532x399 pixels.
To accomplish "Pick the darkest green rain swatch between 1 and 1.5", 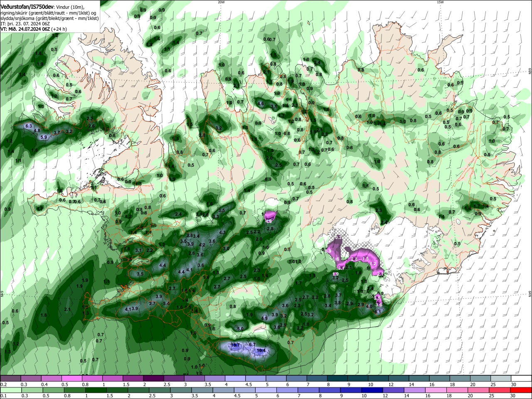I will coord(96,390).
